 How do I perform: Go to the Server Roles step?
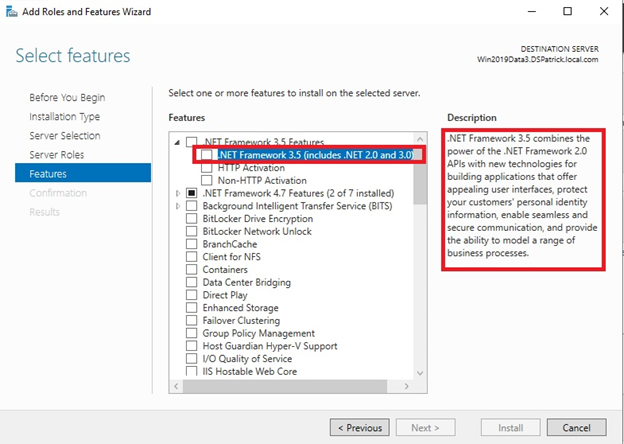pyautogui.click(x=57, y=155)
